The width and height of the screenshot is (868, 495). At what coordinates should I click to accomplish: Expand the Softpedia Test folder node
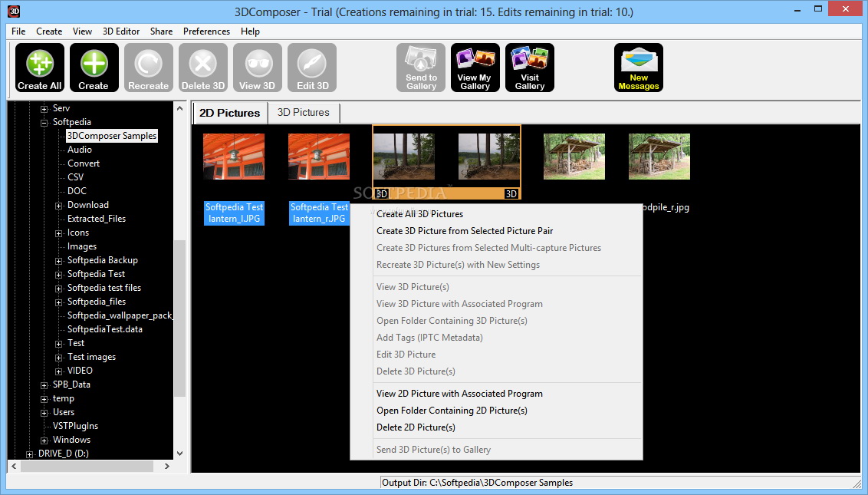pyautogui.click(x=59, y=275)
